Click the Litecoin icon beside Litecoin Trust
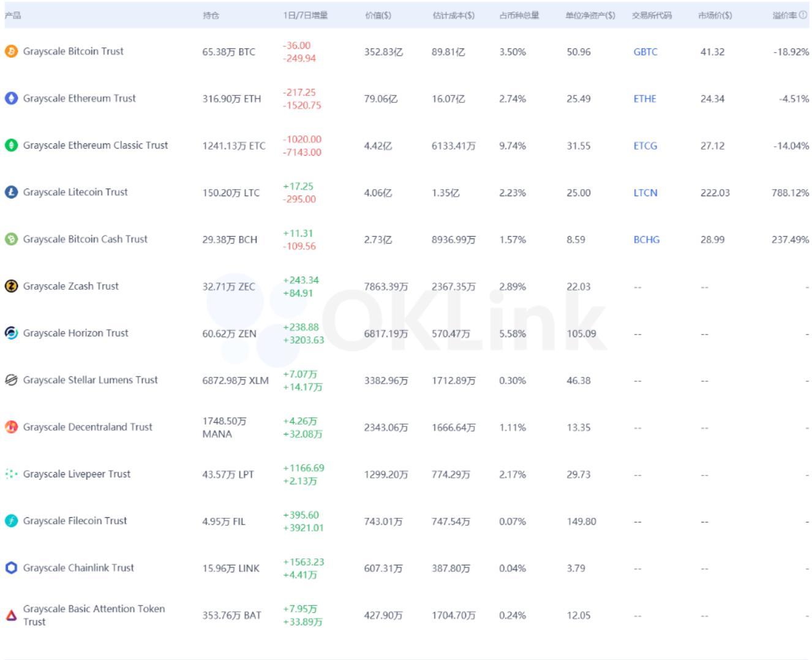This screenshot has width=812, height=660. click(11, 192)
